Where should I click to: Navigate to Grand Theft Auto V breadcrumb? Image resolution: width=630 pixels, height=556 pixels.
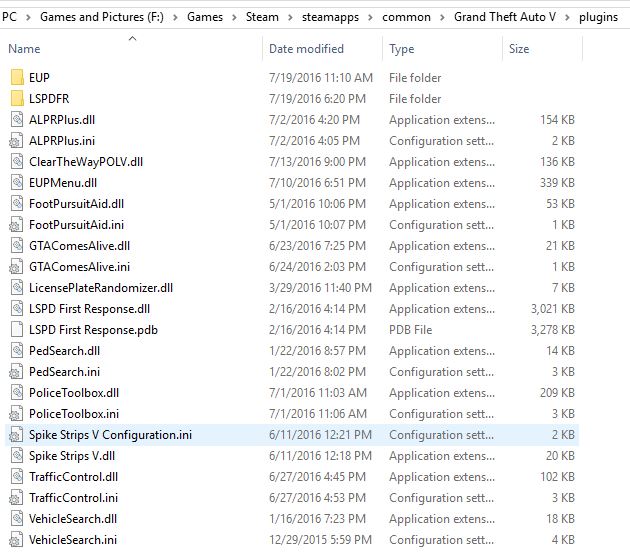tap(505, 17)
